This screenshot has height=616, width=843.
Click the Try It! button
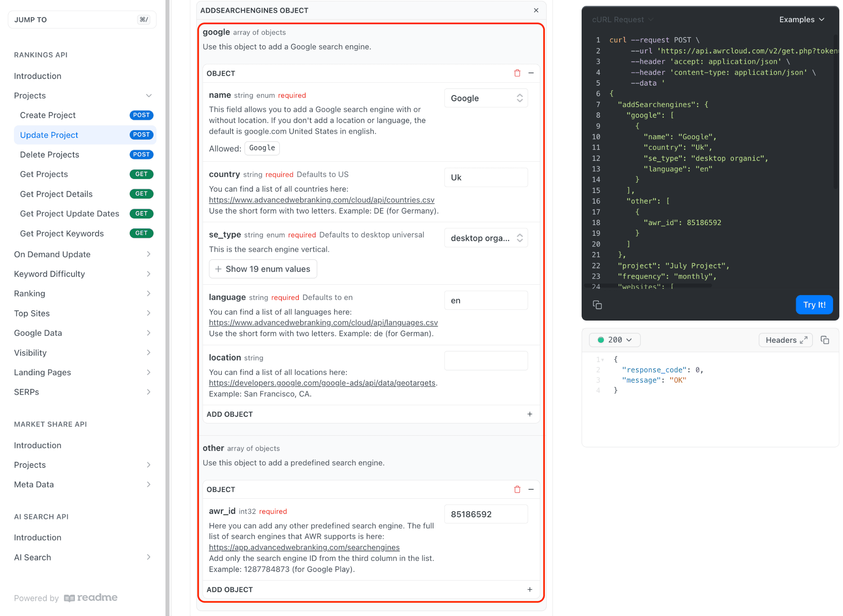814,305
